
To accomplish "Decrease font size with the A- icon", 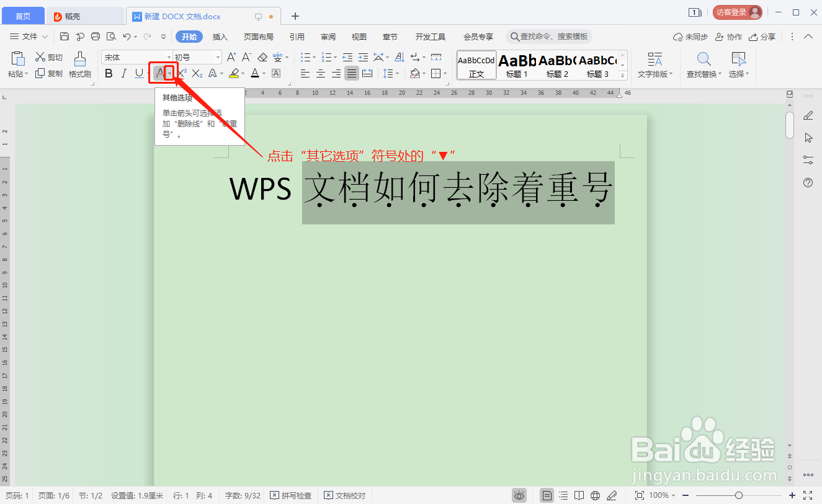I will point(246,57).
